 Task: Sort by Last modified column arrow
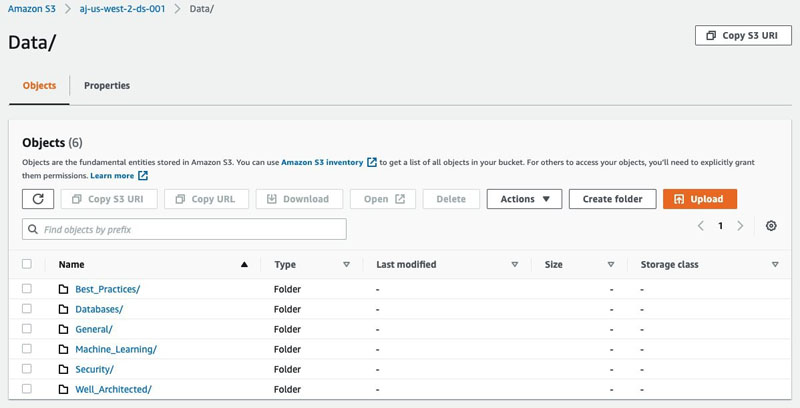tap(515, 264)
